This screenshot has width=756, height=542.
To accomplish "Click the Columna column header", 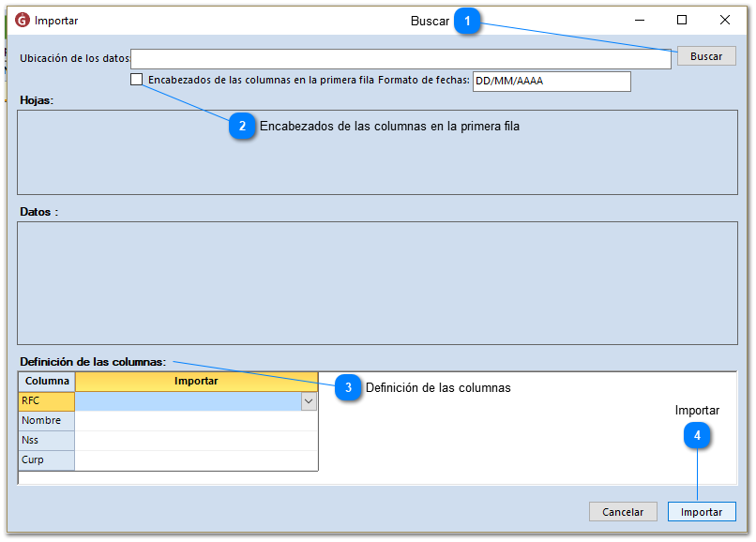I will [47, 382].
